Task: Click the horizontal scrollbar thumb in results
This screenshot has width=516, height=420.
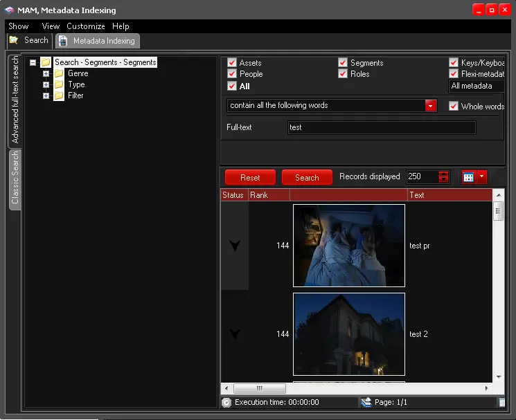Action: pyautogui.click(x=260, y=388)
